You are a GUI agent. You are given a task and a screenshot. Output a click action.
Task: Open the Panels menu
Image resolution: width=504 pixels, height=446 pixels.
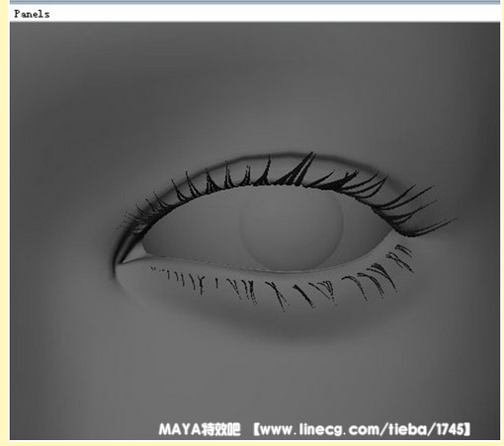pos(32,14)
